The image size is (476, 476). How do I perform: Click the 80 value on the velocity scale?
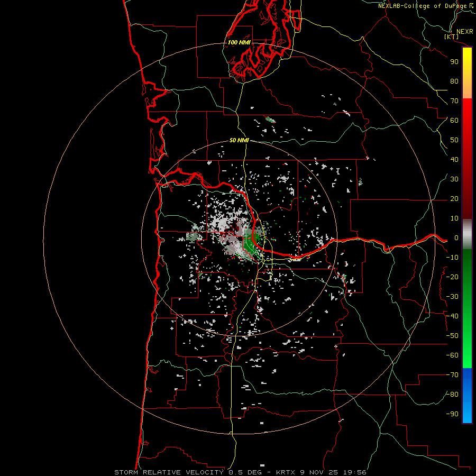point(454,81)
